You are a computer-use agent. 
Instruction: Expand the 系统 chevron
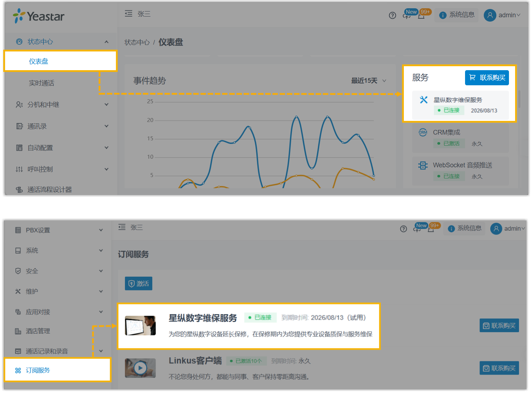pos(101,250)
